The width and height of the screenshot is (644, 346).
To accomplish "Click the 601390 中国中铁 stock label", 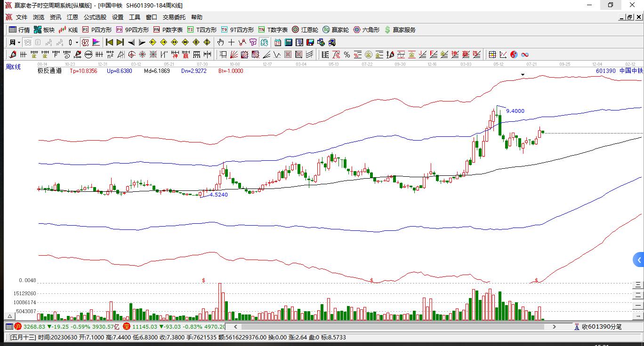I will 619,71.
